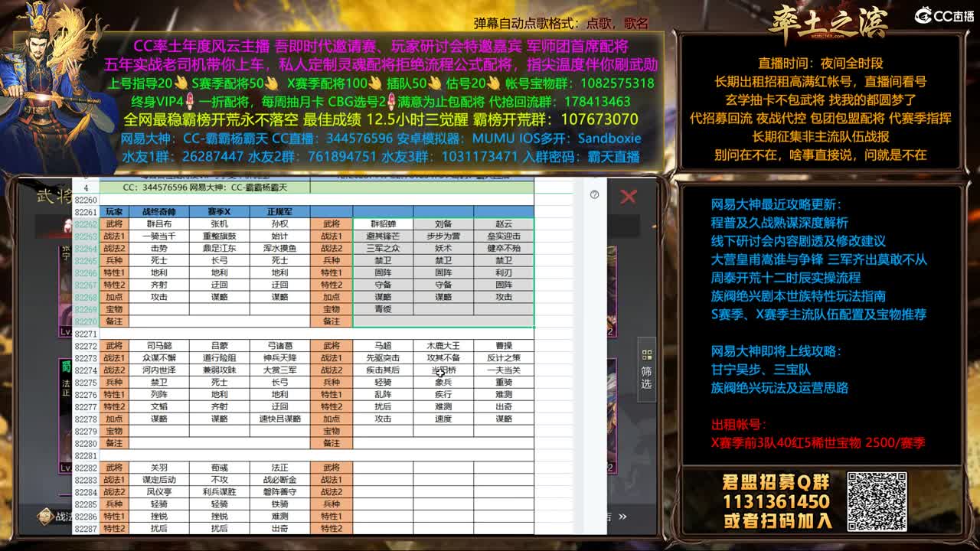Select cell 步步为营
The image size is (980, 551).
tap(443, 236)
